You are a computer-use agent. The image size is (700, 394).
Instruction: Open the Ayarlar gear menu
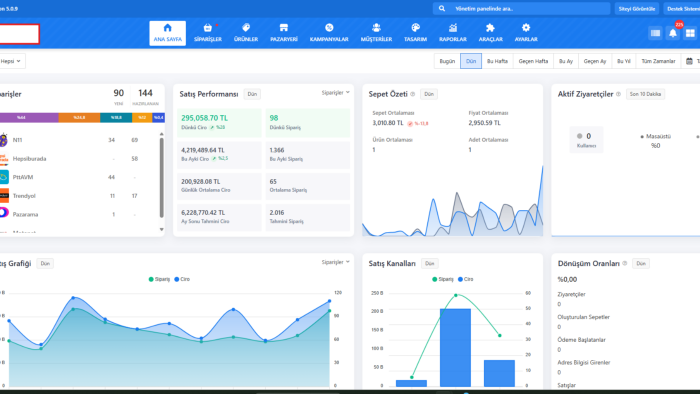(x=526, y=33)
